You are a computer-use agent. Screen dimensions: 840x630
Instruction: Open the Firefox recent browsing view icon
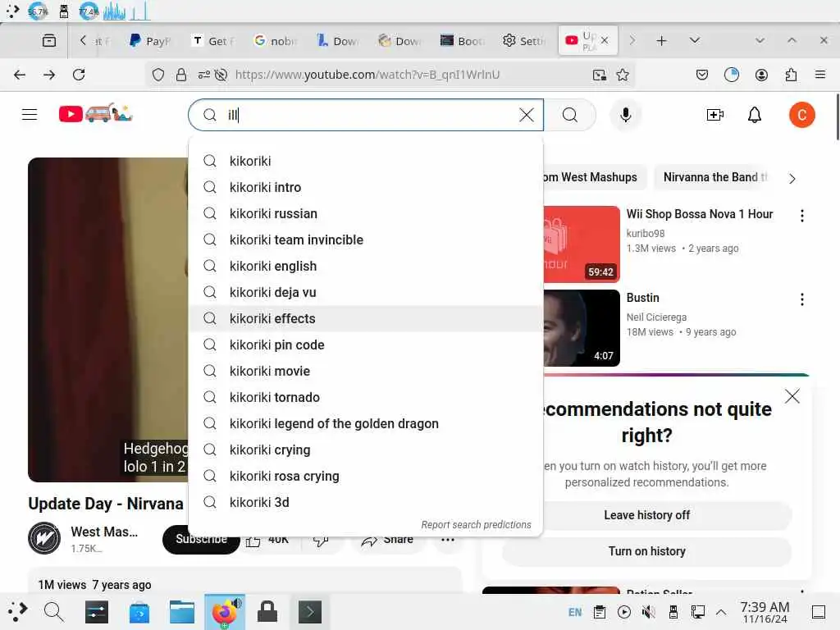[48, 40]
